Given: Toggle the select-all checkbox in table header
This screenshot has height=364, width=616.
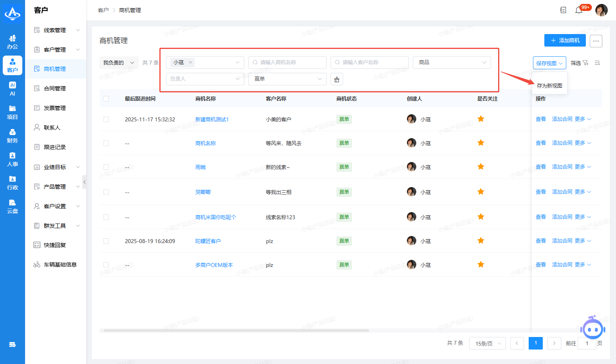Looking at the screenshot, I should 106,99.
